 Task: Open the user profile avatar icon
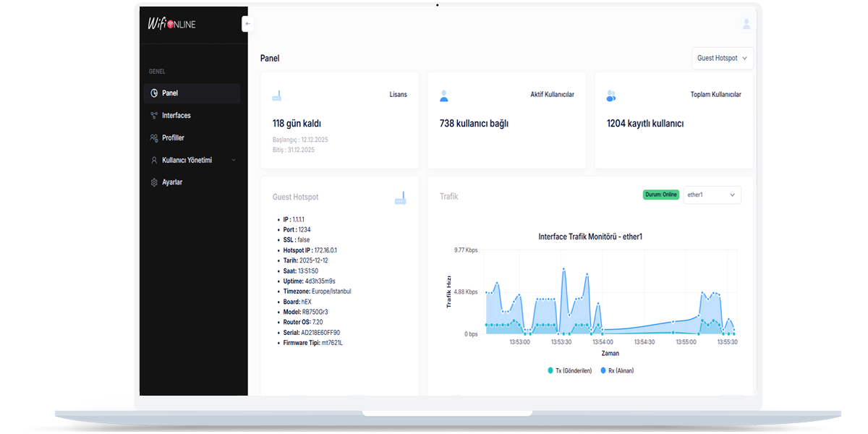pos(746,24)
